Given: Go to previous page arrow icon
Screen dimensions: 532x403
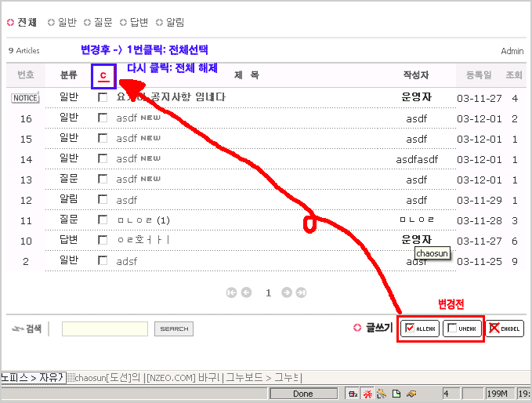Looking at the screenshot, I should pyautogui.click(x=246, y=292).
